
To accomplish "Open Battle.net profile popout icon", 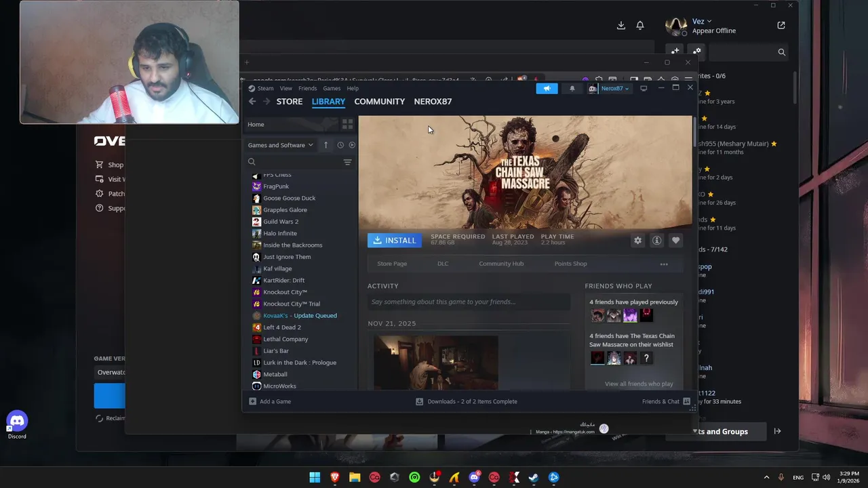I will tap(781, 25).
